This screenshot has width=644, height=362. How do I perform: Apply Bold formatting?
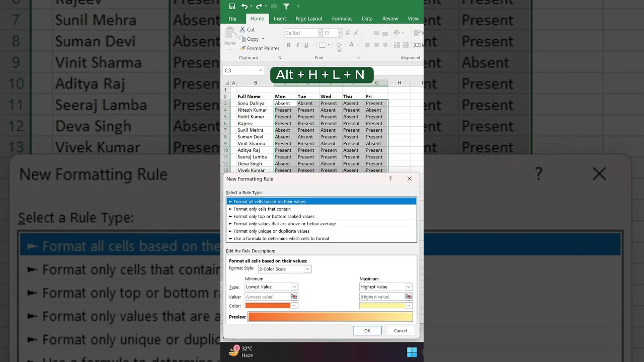pyautogui.click(x=288, y=45)
